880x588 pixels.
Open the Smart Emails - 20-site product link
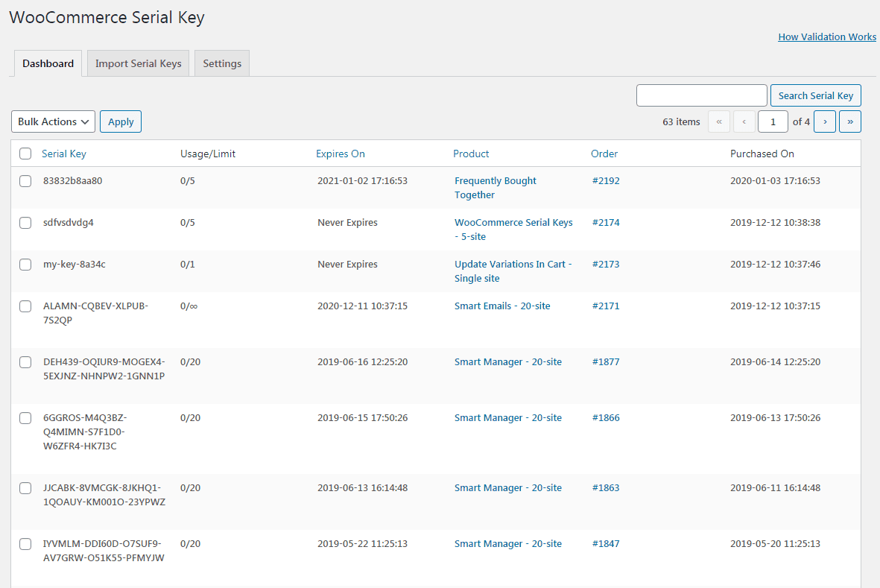pos(502,306)
